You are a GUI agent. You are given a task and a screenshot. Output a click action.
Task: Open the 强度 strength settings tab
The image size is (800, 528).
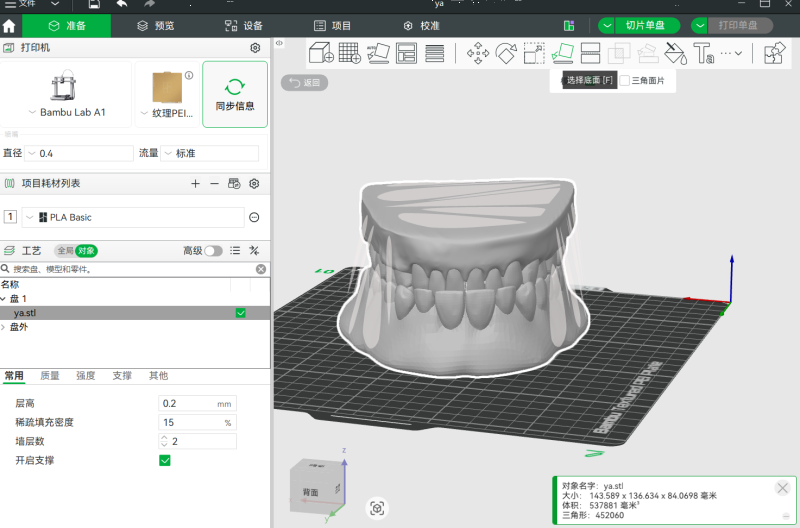(86, 376)
